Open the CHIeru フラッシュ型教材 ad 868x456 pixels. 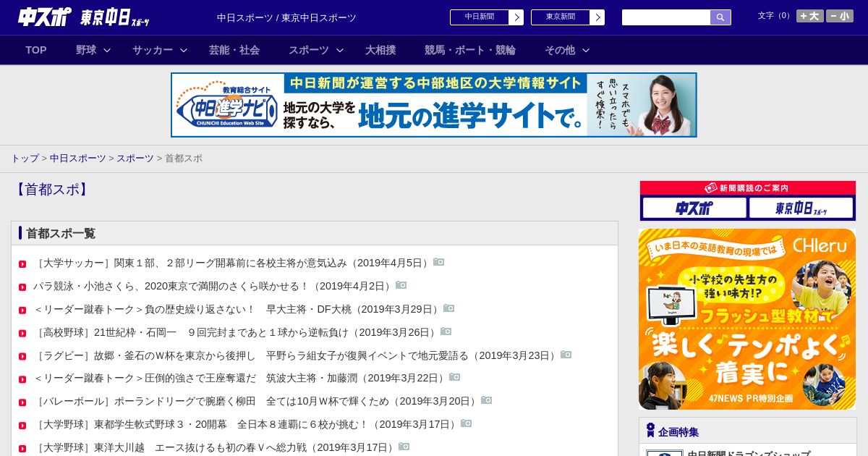click(747, 319)
